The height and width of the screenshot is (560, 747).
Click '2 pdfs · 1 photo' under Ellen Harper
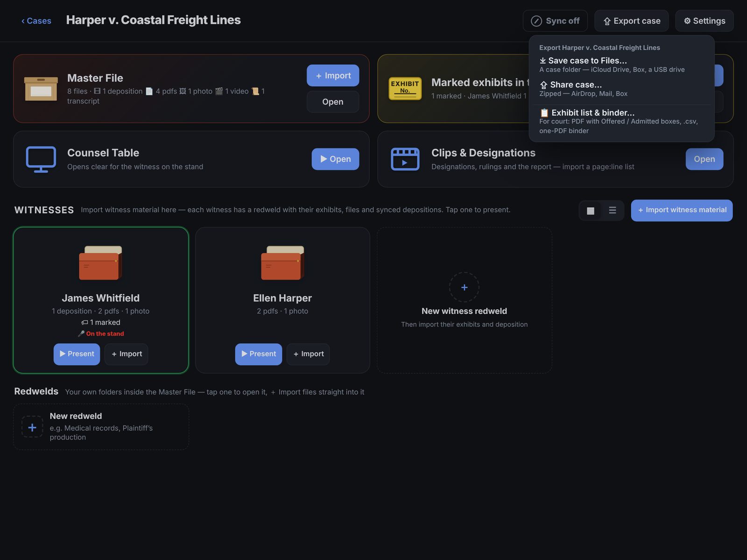(282, 311)
